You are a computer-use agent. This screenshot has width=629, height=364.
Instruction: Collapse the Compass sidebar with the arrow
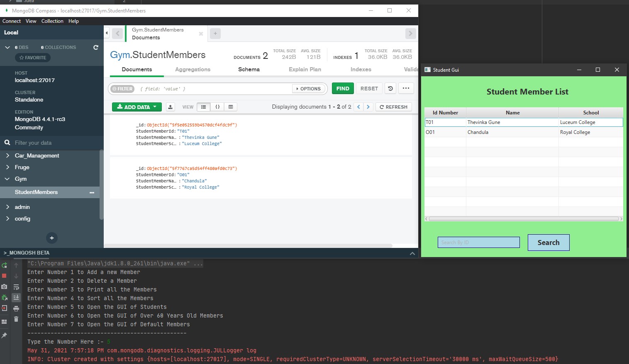(107, 33)
